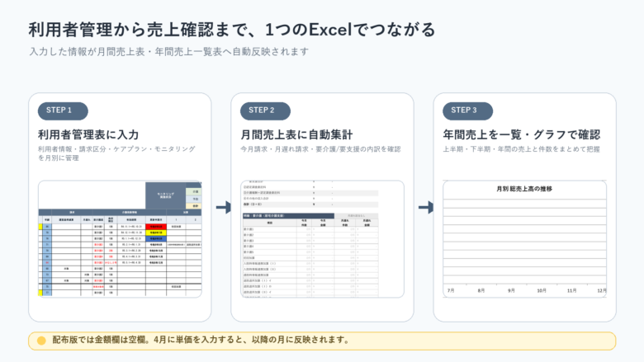The image size is (644, 362).
Task: Select the heading 月間売上表に自動集計
Action: click(x=296, y=134)
